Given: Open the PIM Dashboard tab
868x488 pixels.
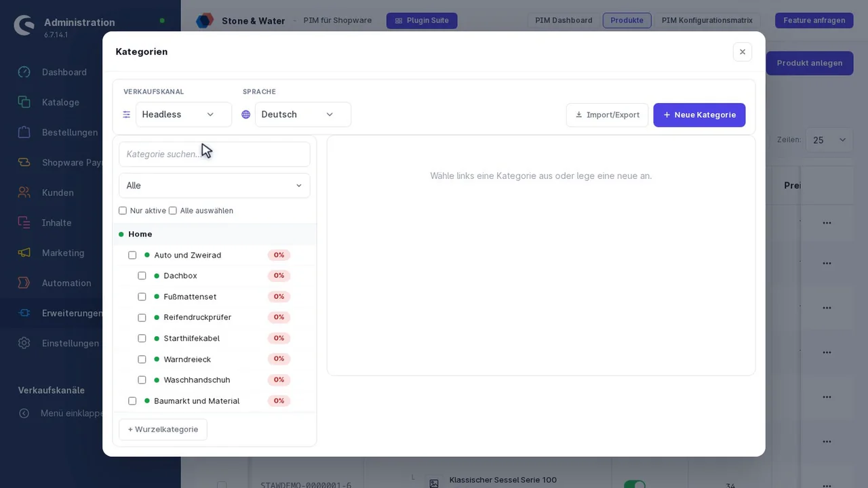Looking at the screenshot, I should [x=564, y=20].
